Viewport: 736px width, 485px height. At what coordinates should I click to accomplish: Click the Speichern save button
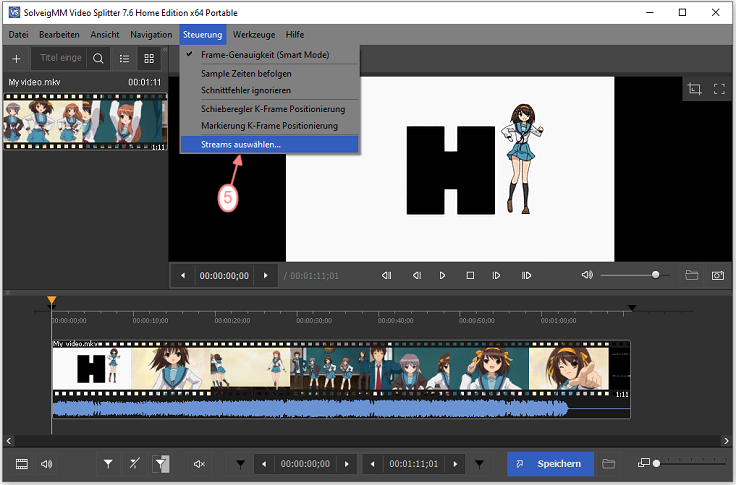point(550,464)
